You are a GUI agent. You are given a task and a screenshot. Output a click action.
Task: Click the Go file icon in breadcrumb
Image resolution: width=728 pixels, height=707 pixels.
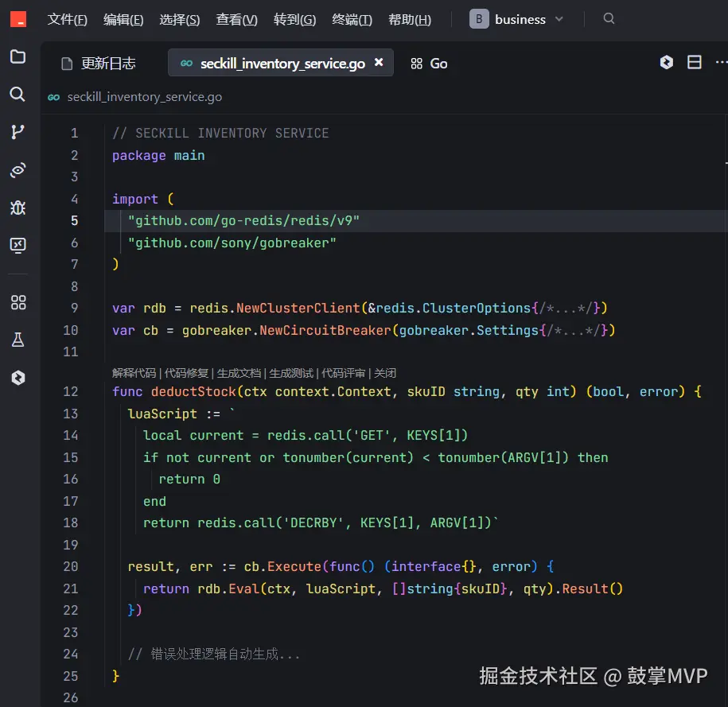click(x=54, y=97)
